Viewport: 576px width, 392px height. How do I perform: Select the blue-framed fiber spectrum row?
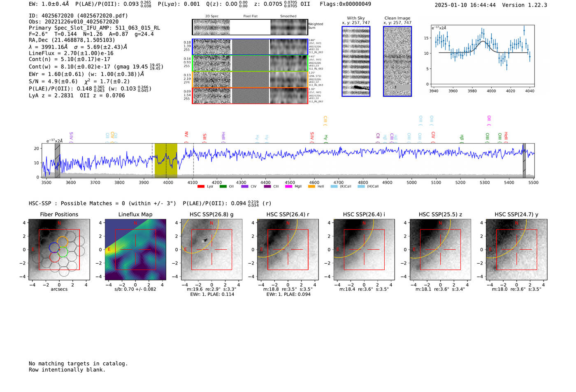(250, 47)
